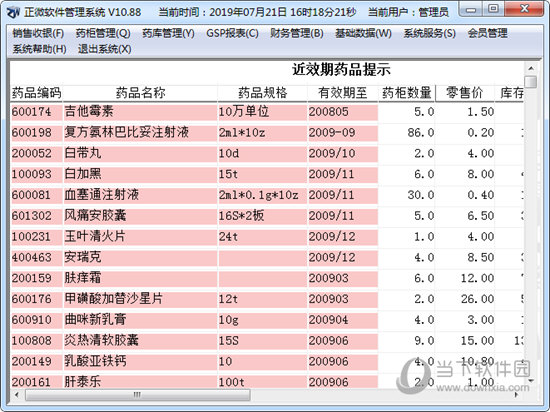Screen dimensions: 550x412
Task: Open the 药柜管理(Q) menu
Action: click(103, 33)
